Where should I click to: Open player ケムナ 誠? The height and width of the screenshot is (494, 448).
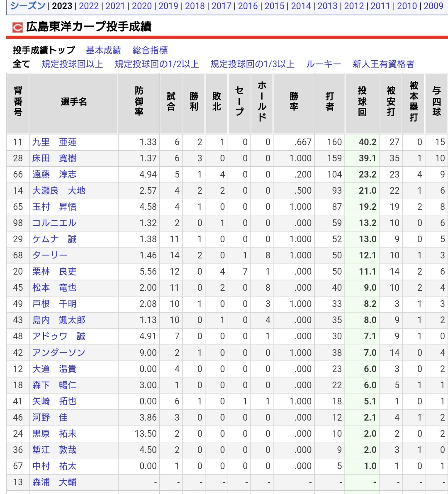pyautogui.click(x=54, y=239)
